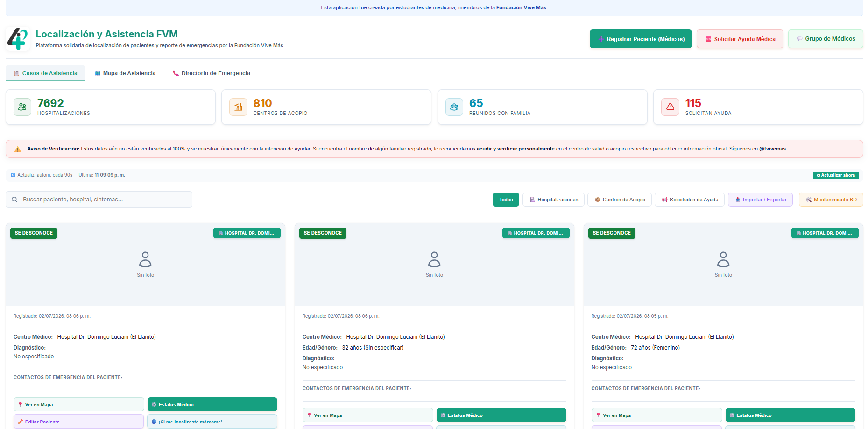Select the Todos filter
Viewport: 868px width, 429px height.
(506, 200)
